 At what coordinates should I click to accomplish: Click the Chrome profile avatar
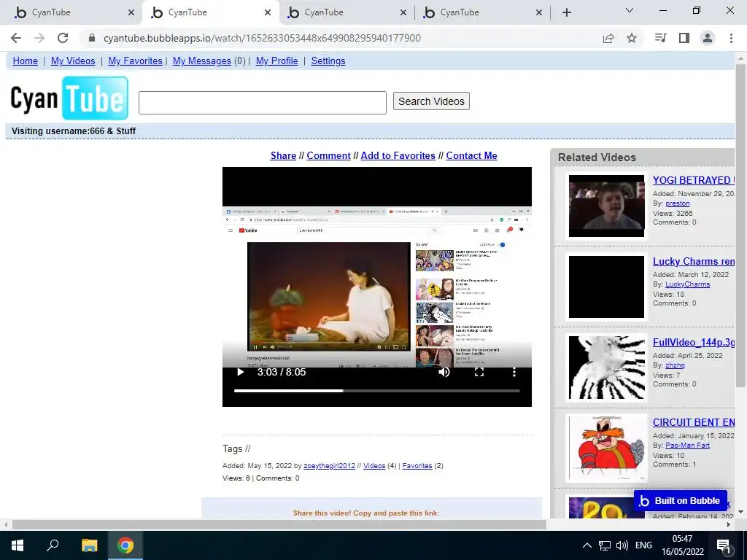708,38
